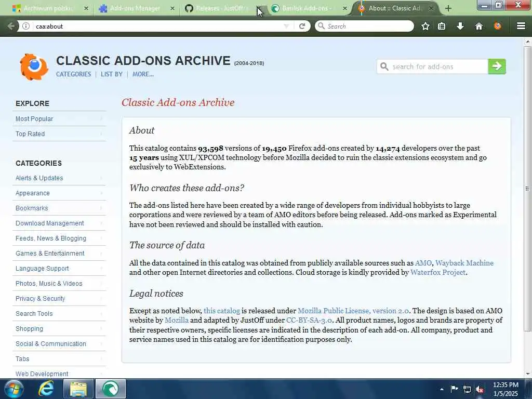532x399 pixels.
Task: Browse the Tabs category
Action: point(59,358)
